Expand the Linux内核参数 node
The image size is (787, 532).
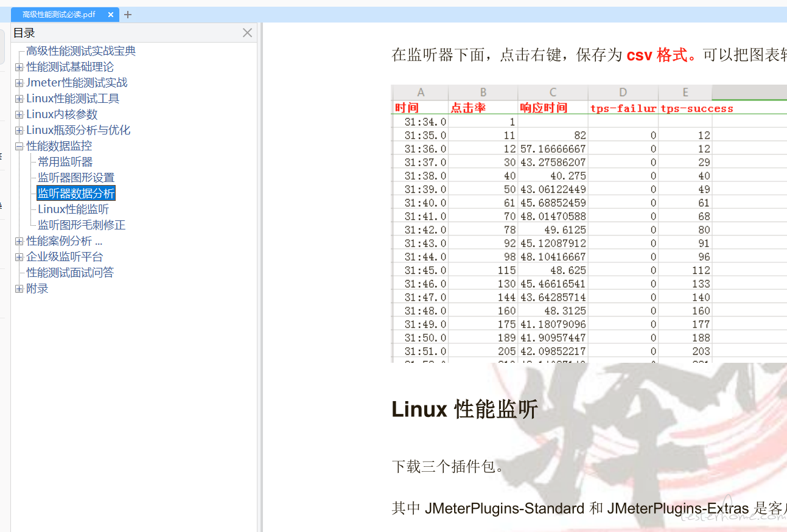tap(19, 114)
